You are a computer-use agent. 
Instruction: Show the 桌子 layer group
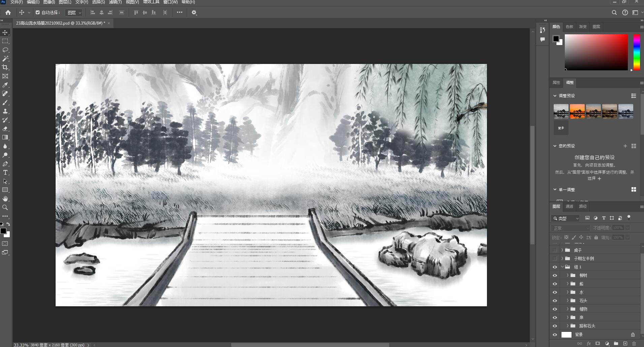tap(555, 250)
